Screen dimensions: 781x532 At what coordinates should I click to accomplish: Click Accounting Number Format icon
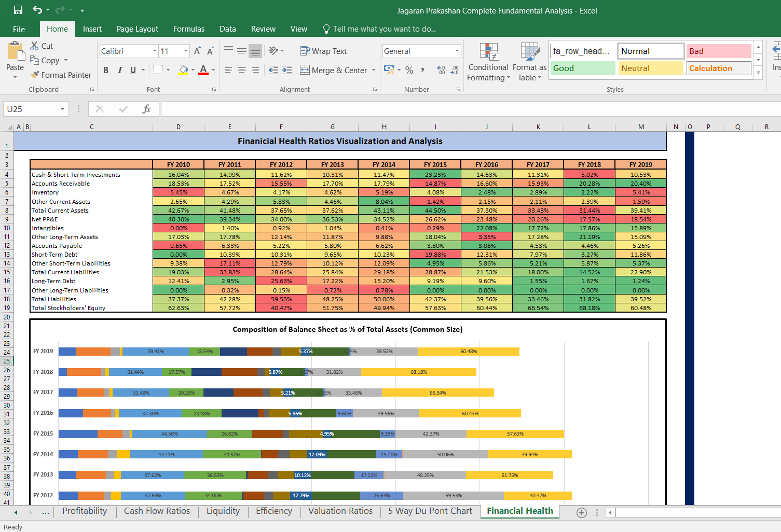click(x=389, y=69)
